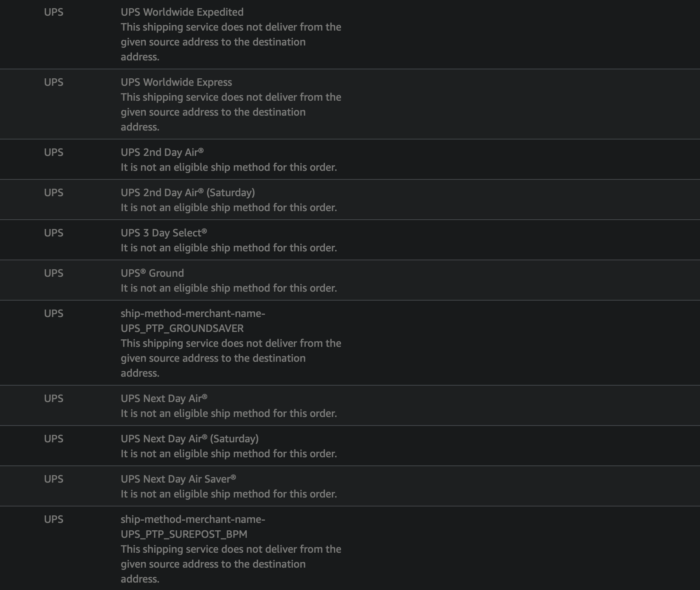Click UPS carrier label beside Worldwide Expedited
The width and height of the screenshot is (700, 590).
click(54, 12)
